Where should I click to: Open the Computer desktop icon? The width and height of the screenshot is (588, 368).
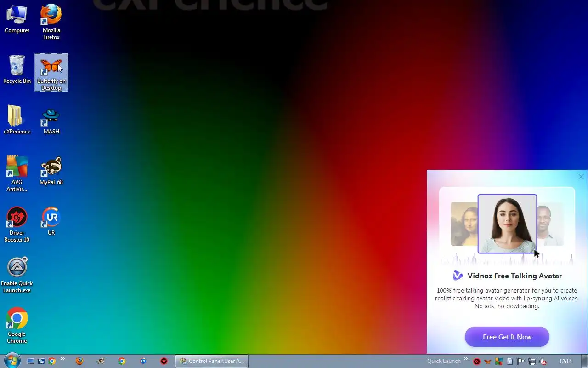tap(17, 19)
